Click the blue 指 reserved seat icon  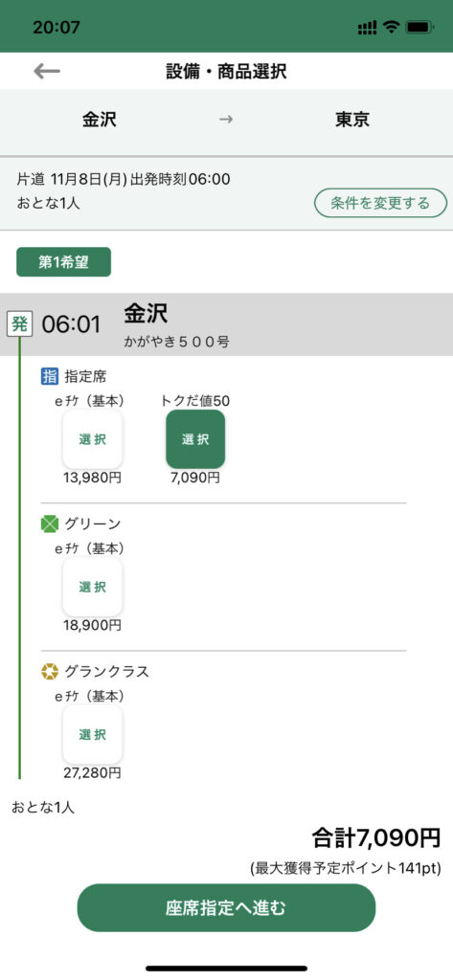tap(50, 376)
